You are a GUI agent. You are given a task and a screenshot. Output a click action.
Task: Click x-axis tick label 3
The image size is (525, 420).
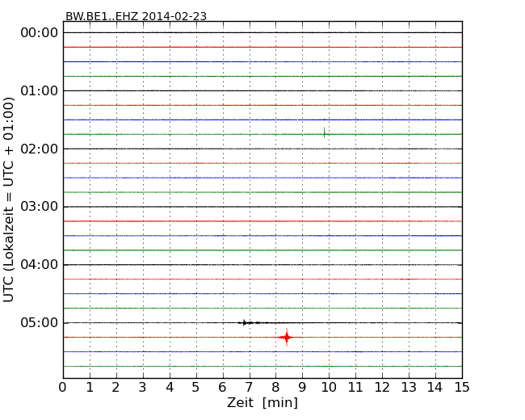tap(143, 388)
